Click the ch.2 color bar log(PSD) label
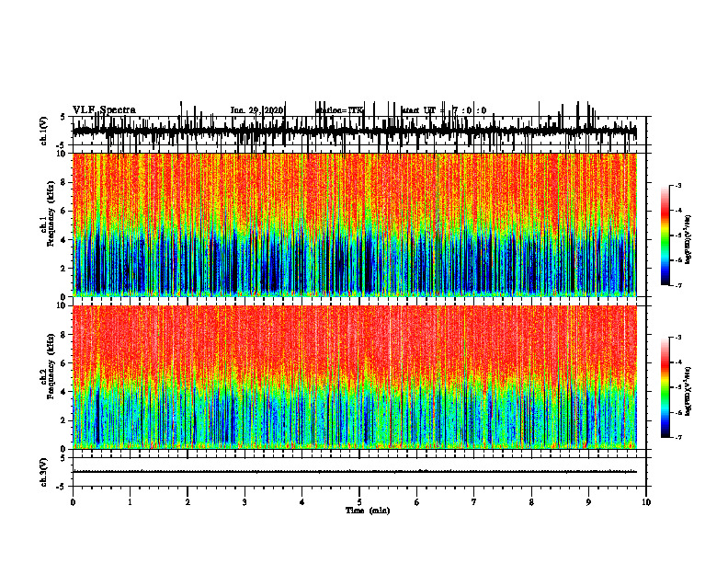This screenshot has height=563, width=728. (x=688, y=391)
